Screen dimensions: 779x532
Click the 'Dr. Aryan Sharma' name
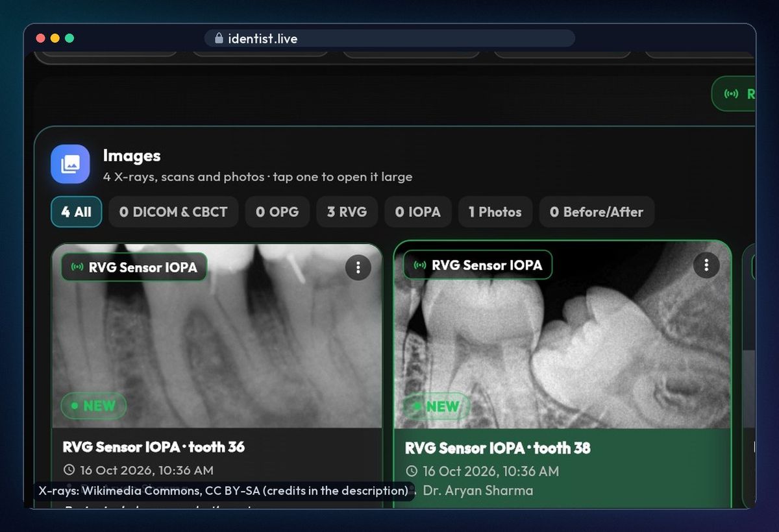478,490
